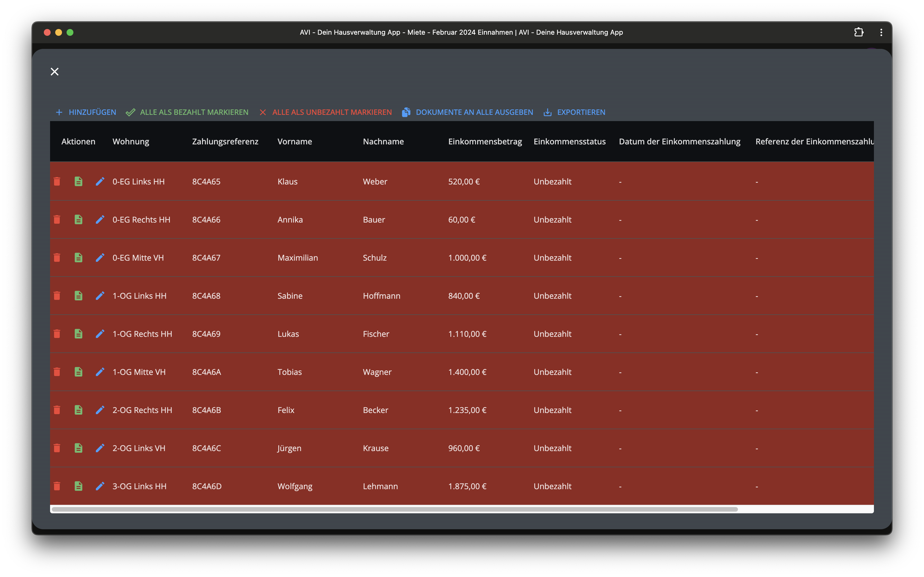Click Dokumente an alle ausgeben

[x=467, y=112]
